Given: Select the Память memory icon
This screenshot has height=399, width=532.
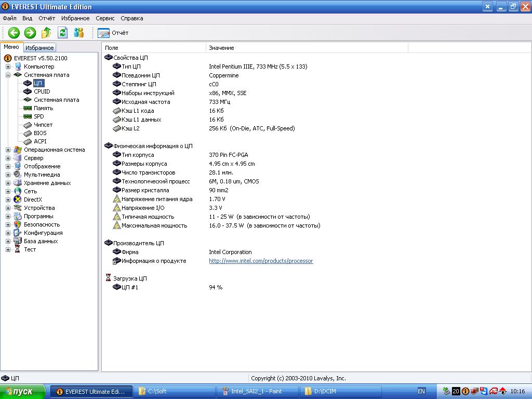Looking at the screenshot, I should 28,108.
